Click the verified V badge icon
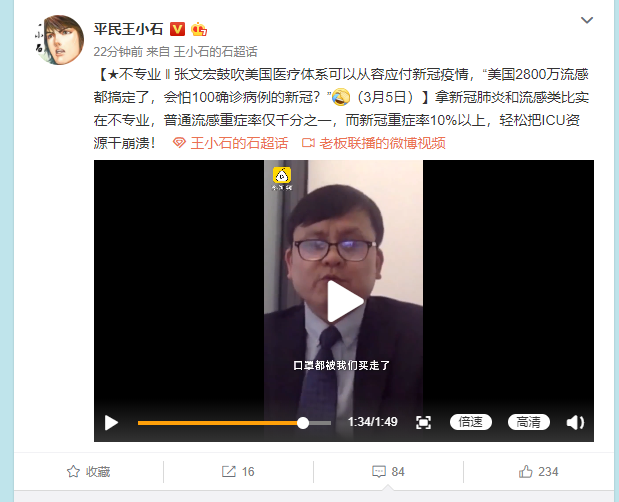The height and width of the screenshot is (502, 619). tap(178, 29)
